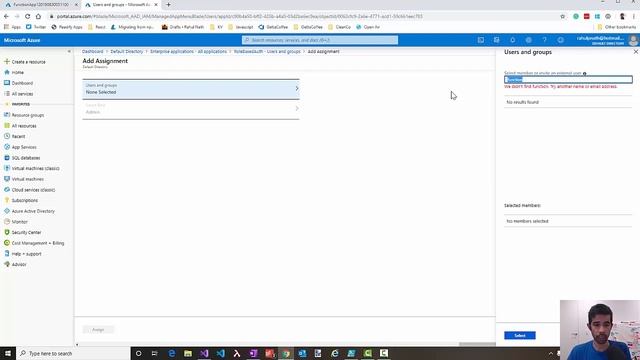Open Virtual machines (classic) in sidebar
Image resolution: width=640 pixels, height=360 pixels.
[x=31, y=168]
